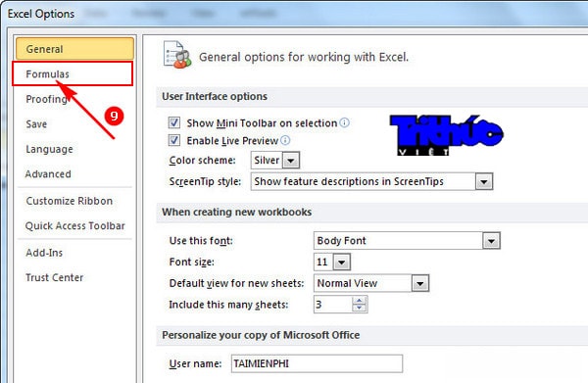Open the Add-Ins category

coord(74,253)
